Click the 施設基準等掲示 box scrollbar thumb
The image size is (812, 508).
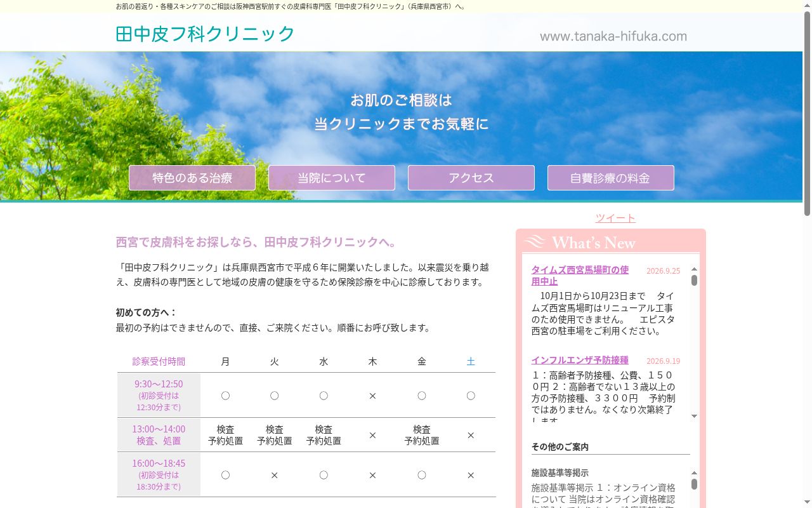tap(694, 484)
